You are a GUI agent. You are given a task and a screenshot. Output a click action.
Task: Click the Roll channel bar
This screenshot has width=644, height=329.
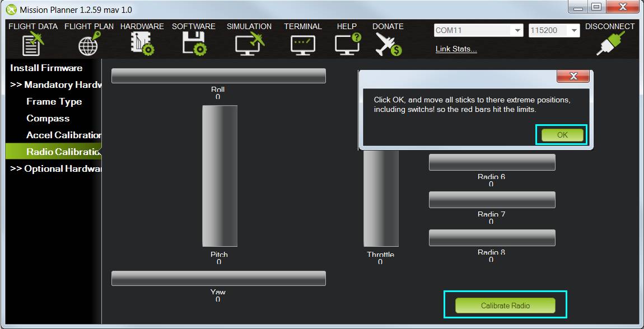[x=218, y=75]
